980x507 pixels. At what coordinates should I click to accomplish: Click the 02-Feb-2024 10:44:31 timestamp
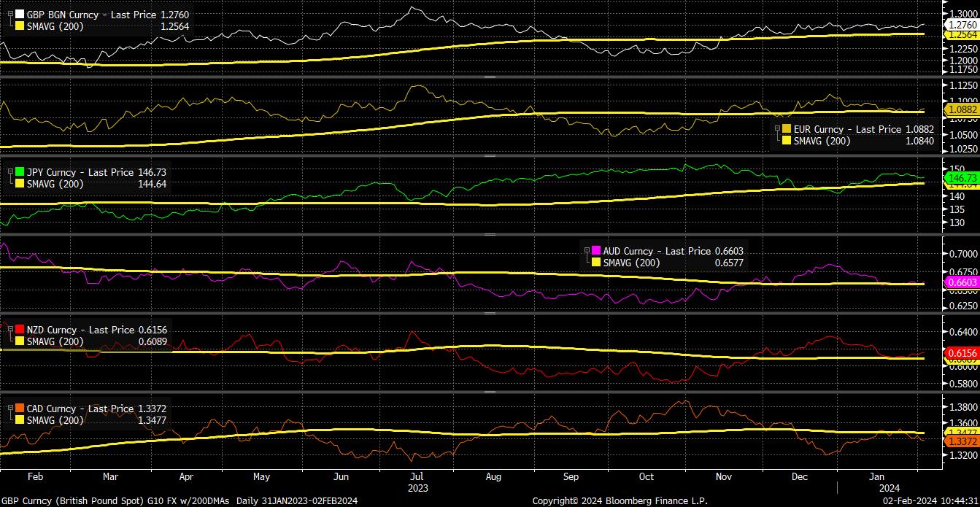(929, 500)
